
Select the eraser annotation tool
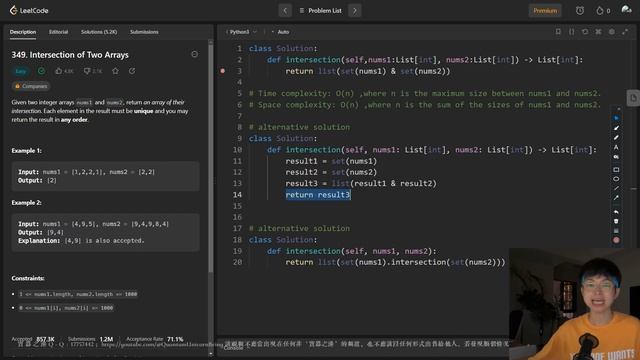point(616,157)
